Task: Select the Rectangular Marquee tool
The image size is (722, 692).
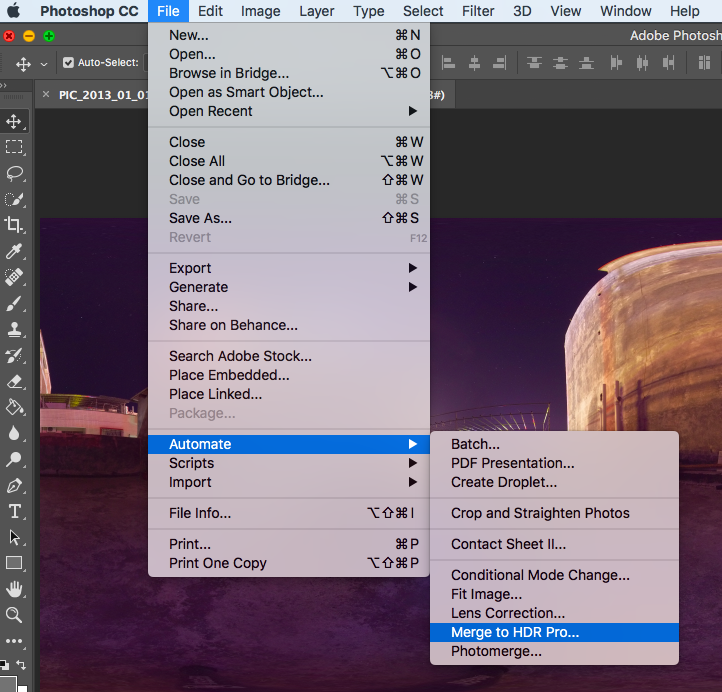Action: [x=14, y=147]
